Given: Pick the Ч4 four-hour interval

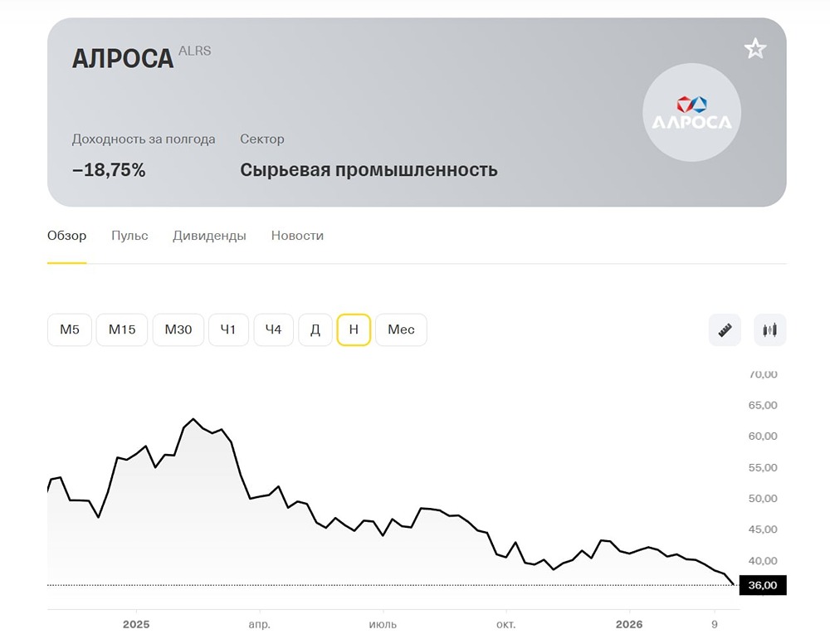Looking at the screenshot, I should coord(273,329).
